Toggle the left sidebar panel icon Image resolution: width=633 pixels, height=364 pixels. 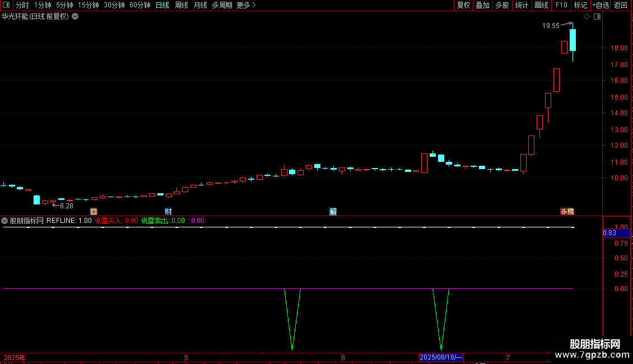click(x=7, y=5)
